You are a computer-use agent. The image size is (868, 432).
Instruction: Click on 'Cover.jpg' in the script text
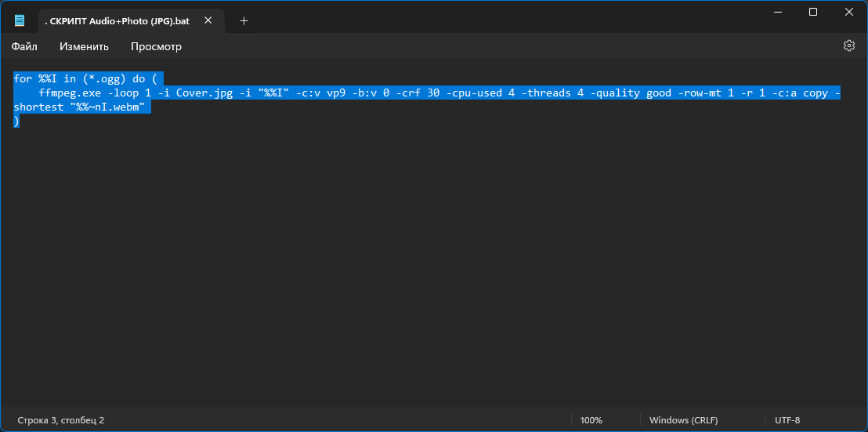click(x=204, y=93)
